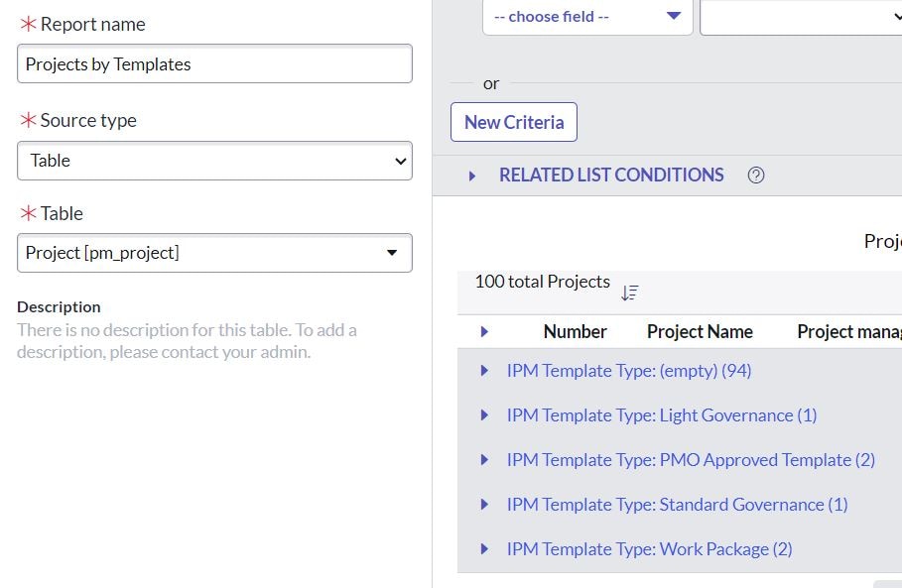
Task: Click the sort order icon beside total Projects
Action: (x=630, y=293)
